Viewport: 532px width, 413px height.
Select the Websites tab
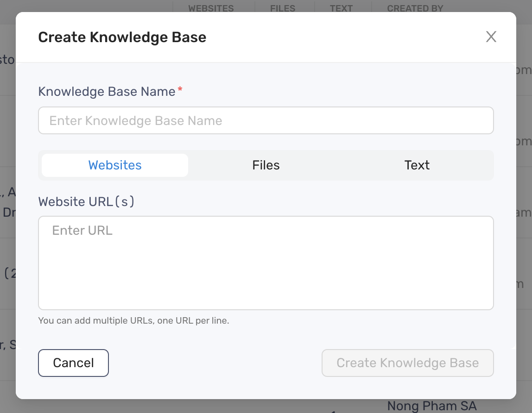tap(114, 165)
